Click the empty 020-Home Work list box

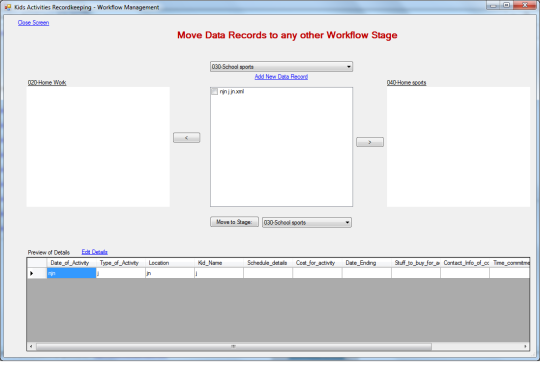coord(98,147)
